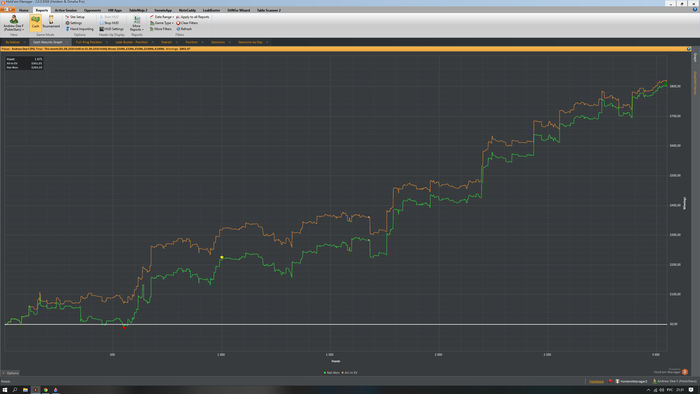Open the Windows Start menu

(x=5, y=390)
